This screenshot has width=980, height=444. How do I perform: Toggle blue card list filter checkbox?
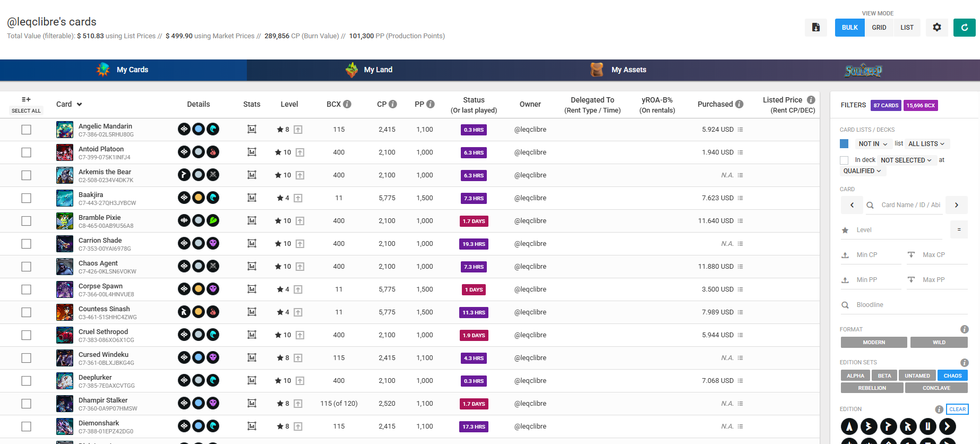tap(844, 143)
